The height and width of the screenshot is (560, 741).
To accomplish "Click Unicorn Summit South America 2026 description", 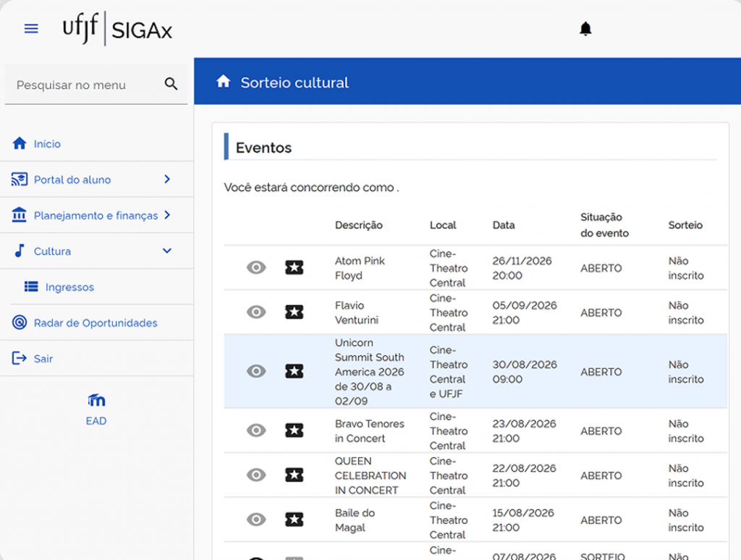I will 370,371.
